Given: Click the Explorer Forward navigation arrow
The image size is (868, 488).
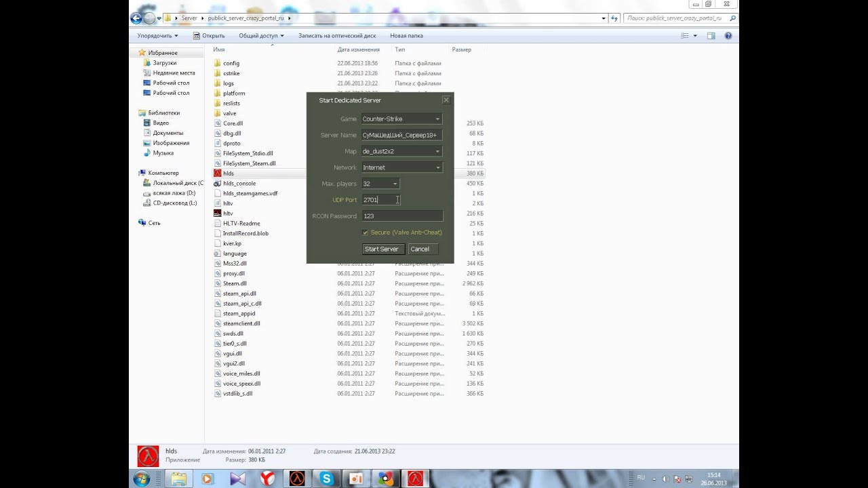Looking at the screenshot, I should point(149,18).
